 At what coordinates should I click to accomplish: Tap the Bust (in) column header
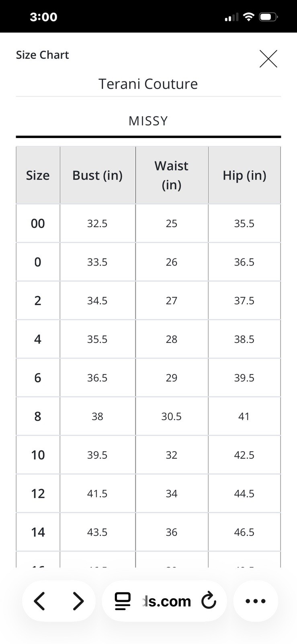pos(97,175)
